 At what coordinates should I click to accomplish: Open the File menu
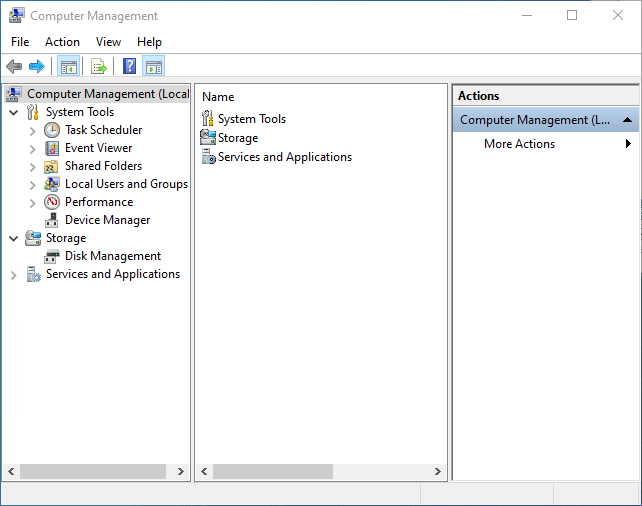click(x=20, y=42)
